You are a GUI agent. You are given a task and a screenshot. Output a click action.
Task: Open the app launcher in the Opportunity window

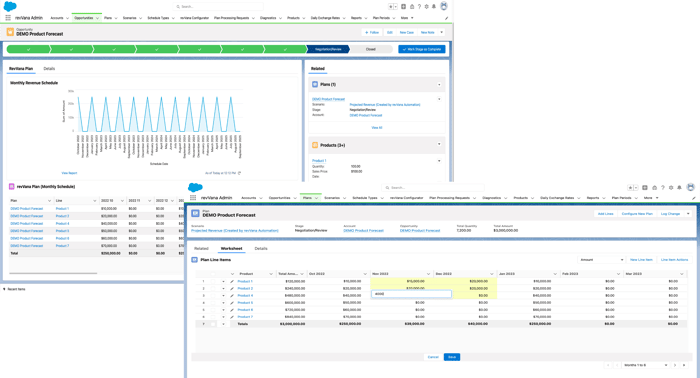tap(8, 18)
